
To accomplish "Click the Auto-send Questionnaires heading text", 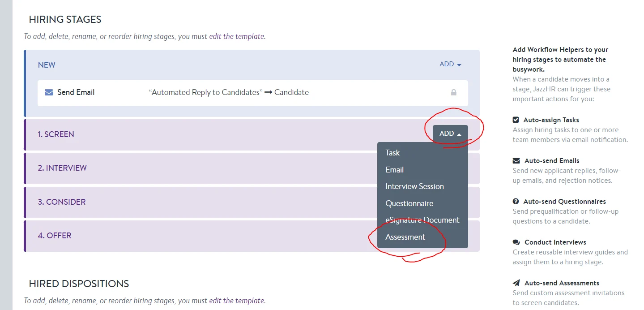I will click(x=565, y=202).
